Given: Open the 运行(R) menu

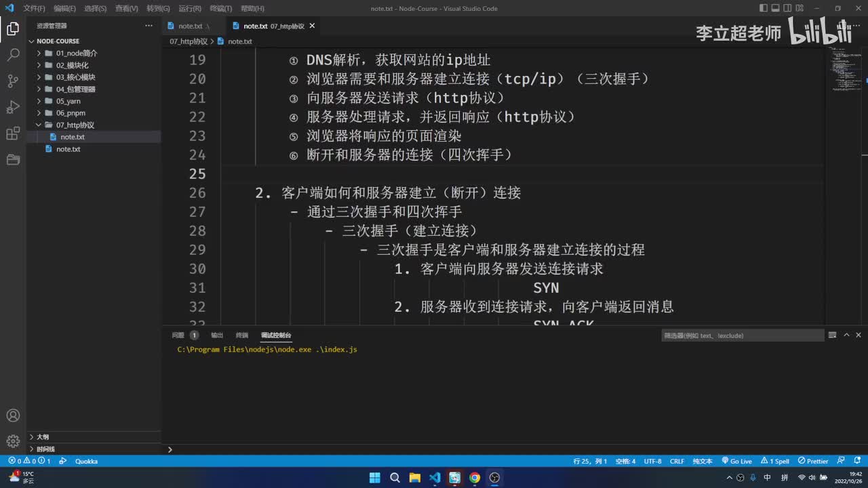Looking at the screenshot, I should click(x=190, y=8).
